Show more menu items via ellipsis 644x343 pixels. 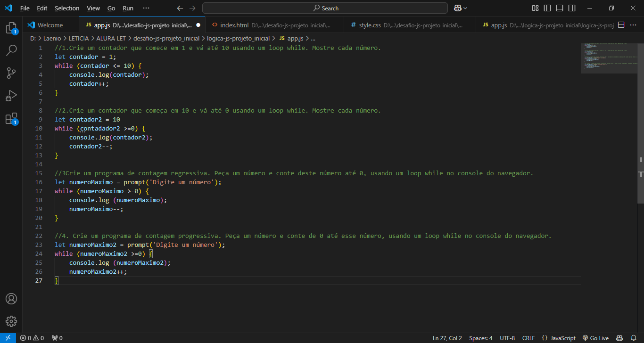(146, 8)
